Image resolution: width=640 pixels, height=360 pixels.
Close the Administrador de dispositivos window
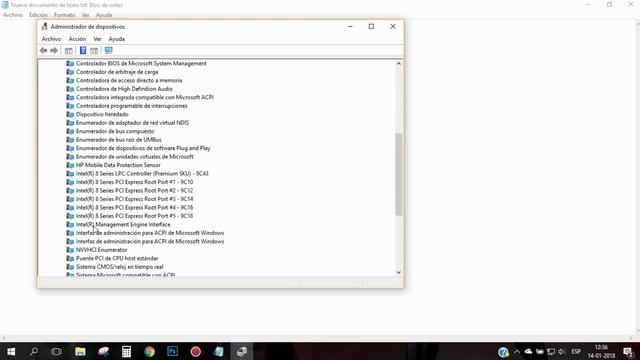tap(393, 27)
